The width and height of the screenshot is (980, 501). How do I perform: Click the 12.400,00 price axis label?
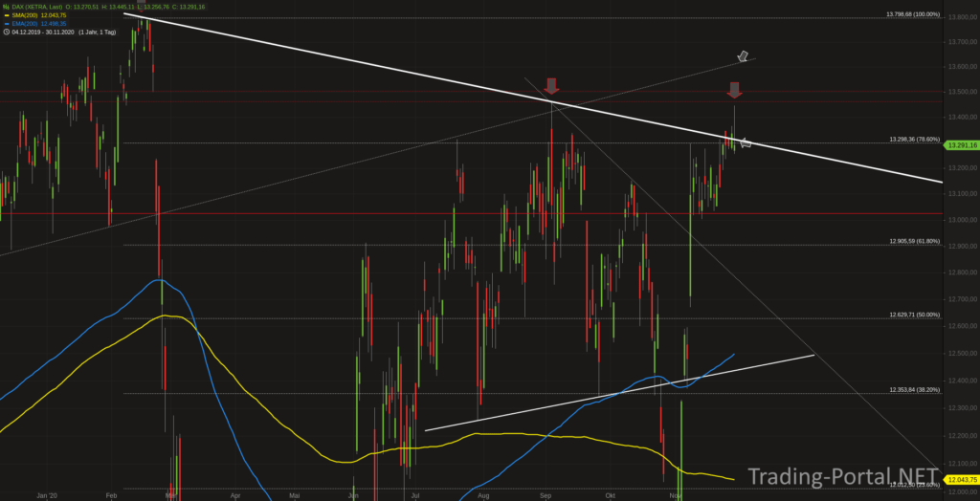[x=963, y=381]
